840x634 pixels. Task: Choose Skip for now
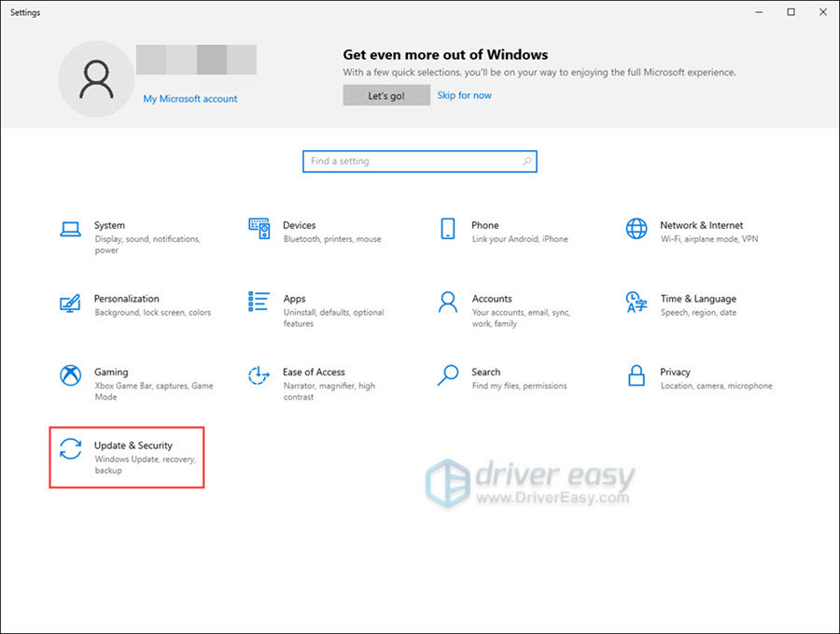pos(464,94)
